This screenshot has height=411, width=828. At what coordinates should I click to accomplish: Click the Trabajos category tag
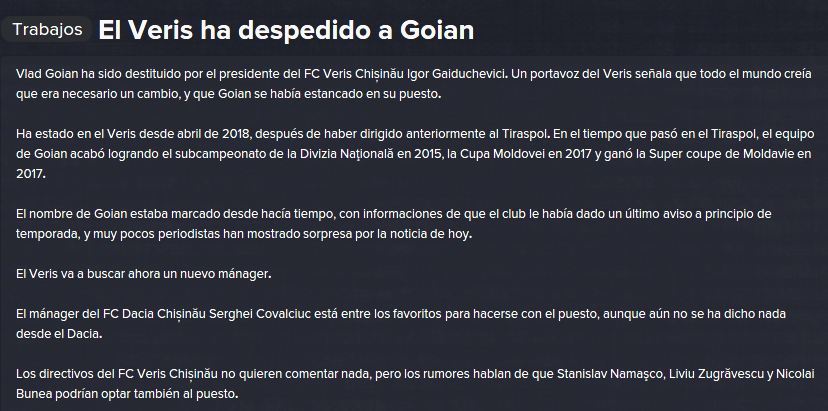tap(47, 30)
